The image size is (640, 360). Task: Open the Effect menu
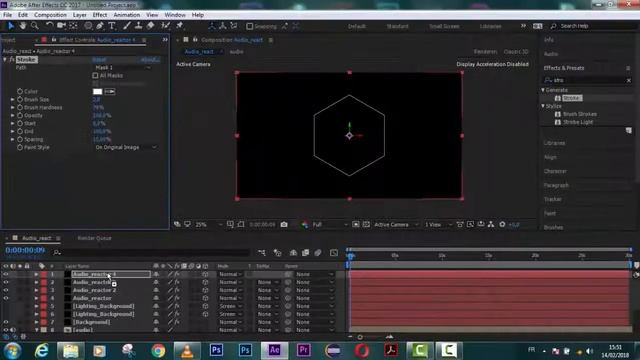pyautogui.click(x=100, y=15)
